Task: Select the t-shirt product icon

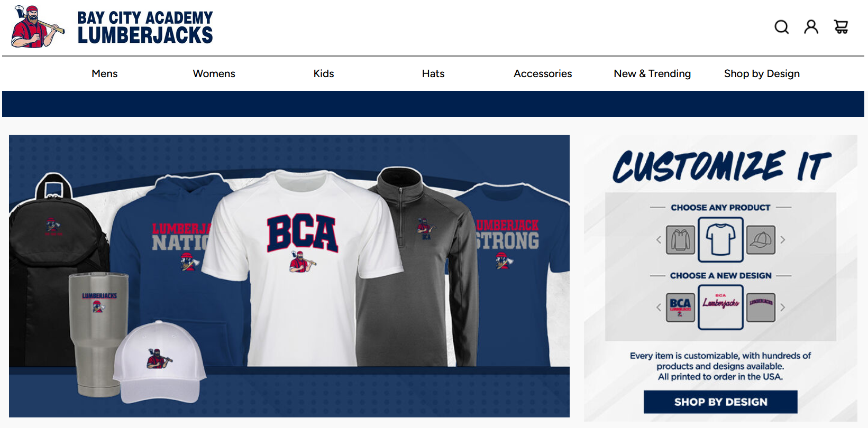Action: click(x=720, y=240)
